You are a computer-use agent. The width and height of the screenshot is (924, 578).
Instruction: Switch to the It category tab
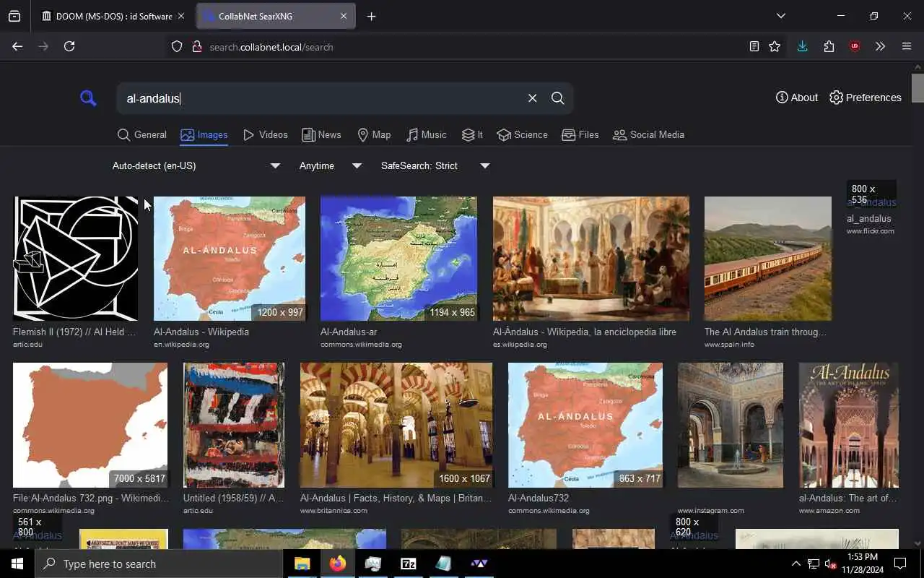472,134
